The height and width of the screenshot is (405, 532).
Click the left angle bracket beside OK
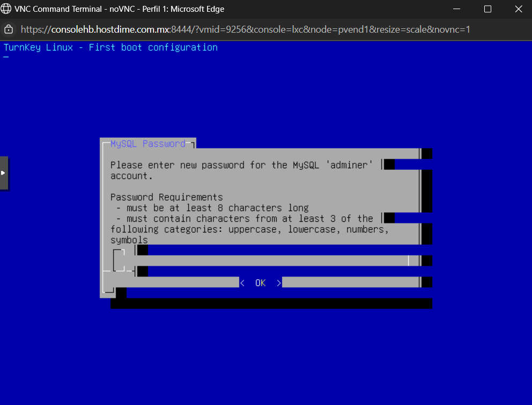tap(242, 283)
